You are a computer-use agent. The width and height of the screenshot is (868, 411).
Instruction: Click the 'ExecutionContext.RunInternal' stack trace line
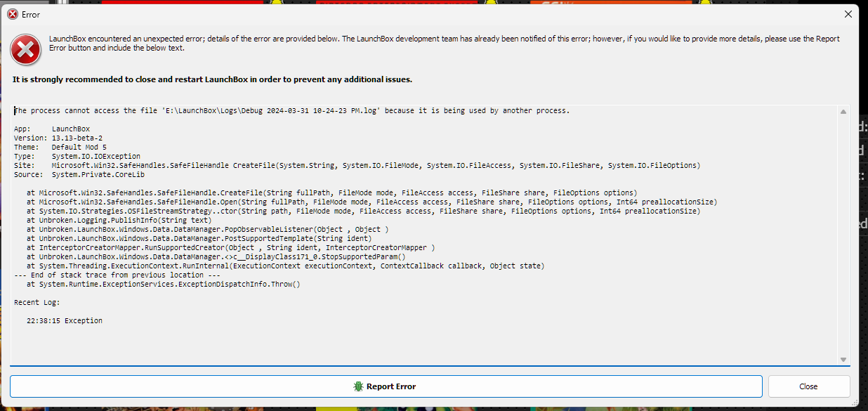click(286, 266)
